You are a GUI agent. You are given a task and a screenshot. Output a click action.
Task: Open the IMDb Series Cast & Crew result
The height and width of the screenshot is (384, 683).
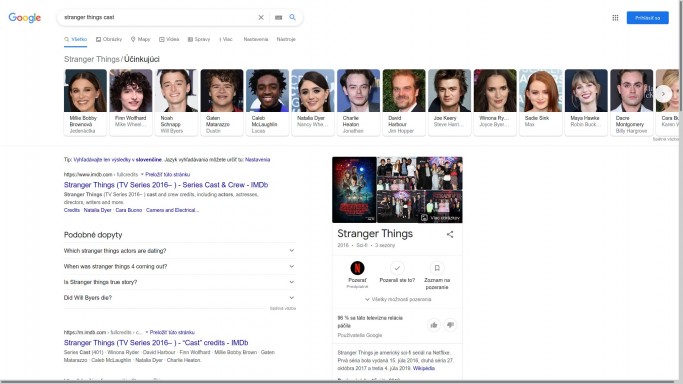(166, 185)
